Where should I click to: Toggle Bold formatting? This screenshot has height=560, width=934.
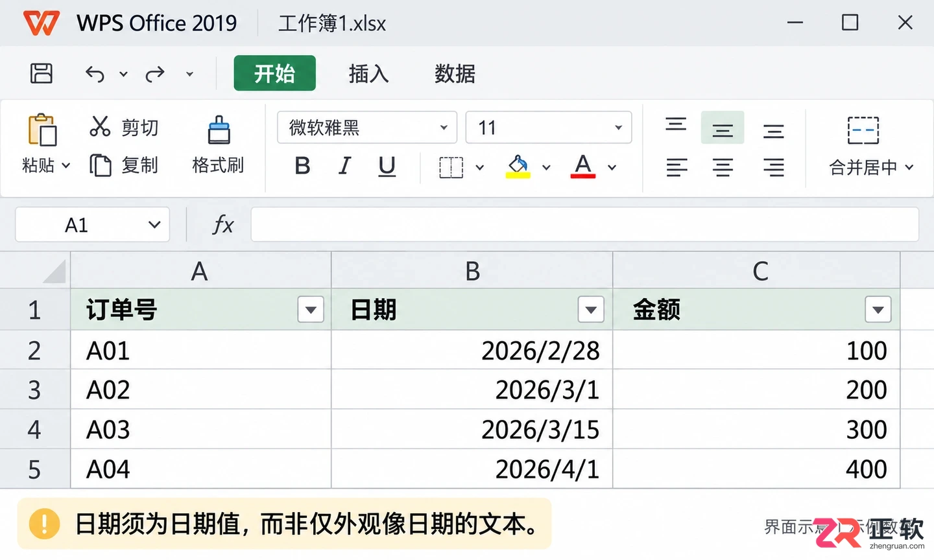coord(302,167)
